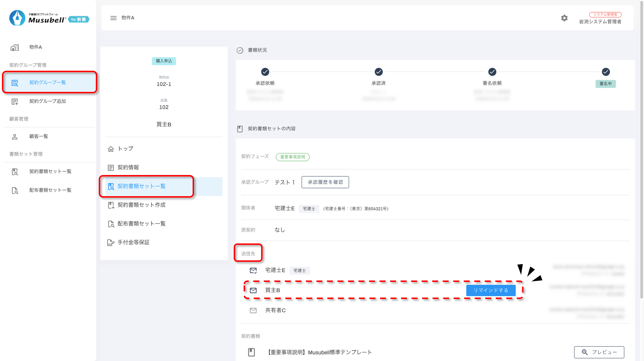Open 契約グループ一覧 in sidebar
Screen dimensions: 644x361
tap(48, 83)
